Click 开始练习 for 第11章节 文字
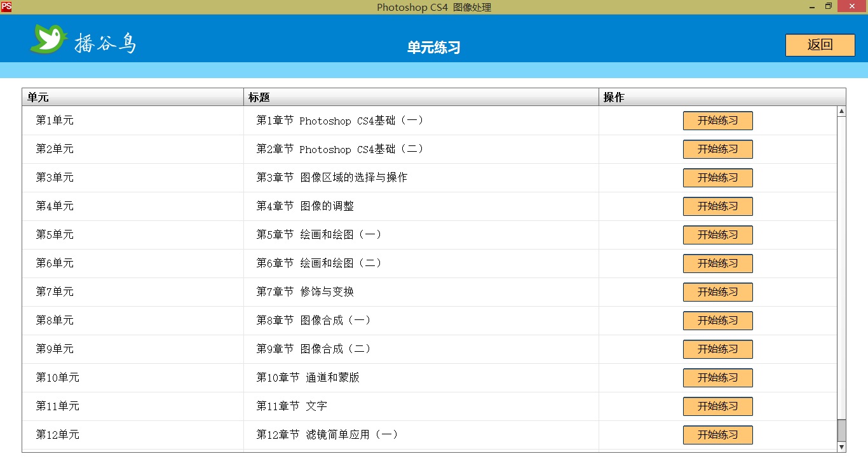 point(718,406)
